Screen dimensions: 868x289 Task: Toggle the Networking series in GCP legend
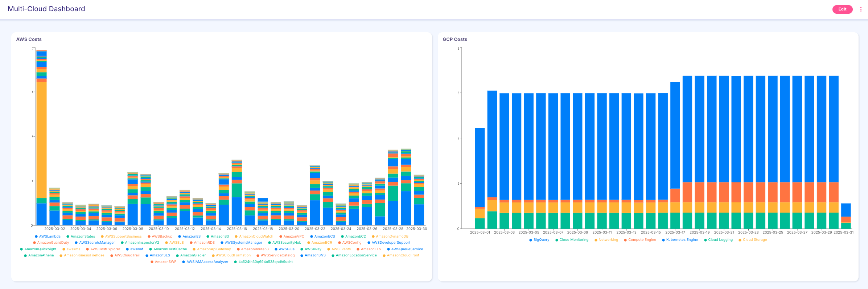point(608,240)
